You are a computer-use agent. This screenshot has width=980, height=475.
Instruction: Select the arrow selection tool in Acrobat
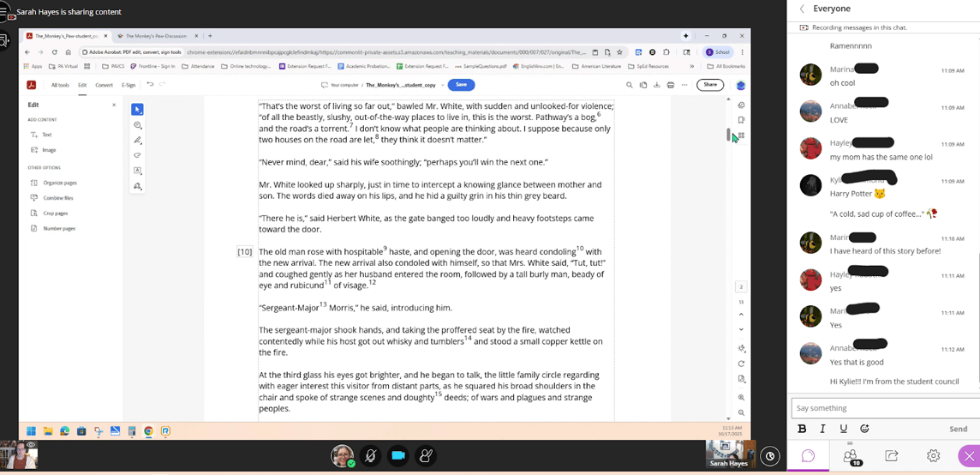tap(137, 110)
